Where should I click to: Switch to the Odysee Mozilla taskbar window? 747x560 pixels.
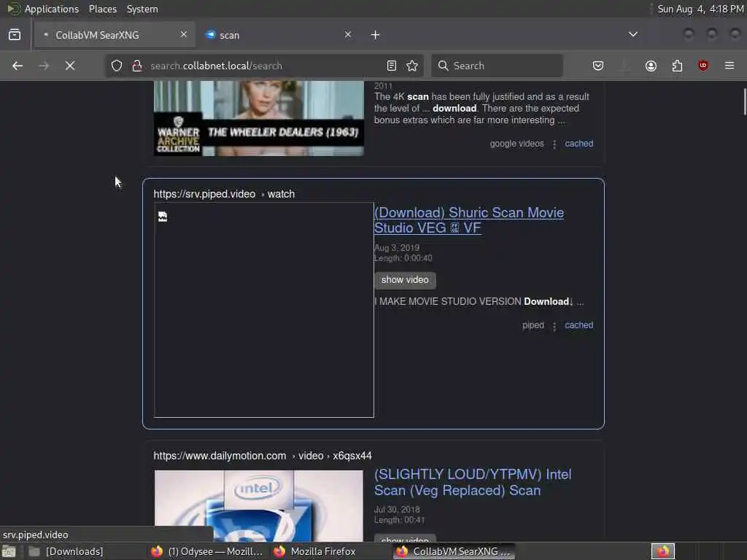tap(207, 551)
